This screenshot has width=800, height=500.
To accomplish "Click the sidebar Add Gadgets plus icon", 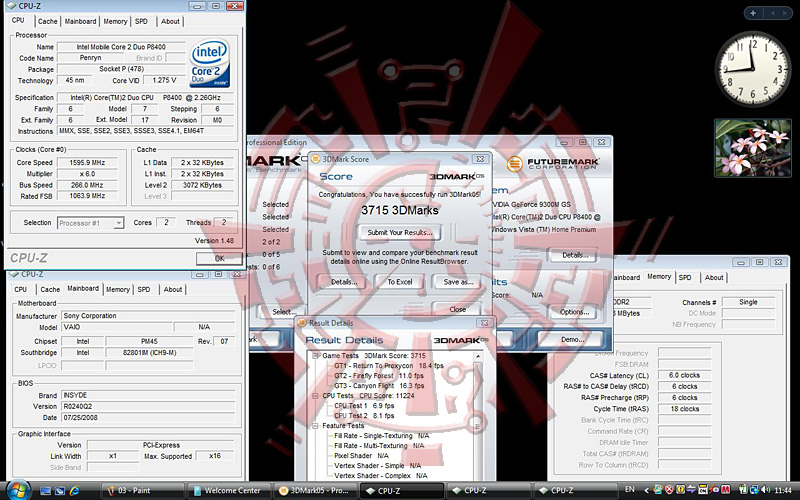I will [x=753, y=13].
